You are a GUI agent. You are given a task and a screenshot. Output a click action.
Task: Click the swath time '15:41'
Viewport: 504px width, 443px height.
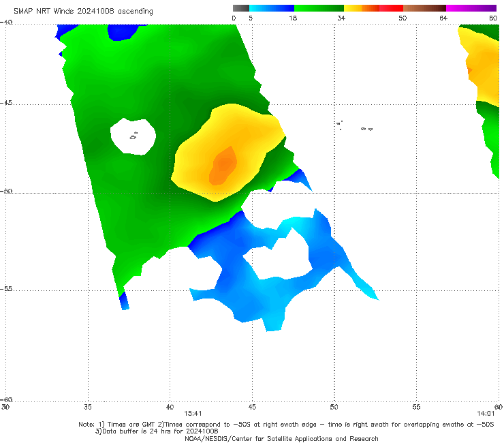coord(193,414)
